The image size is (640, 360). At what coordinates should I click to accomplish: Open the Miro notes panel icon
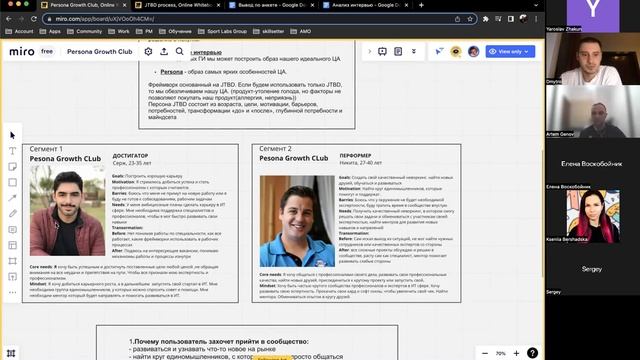tap(398, 51)
